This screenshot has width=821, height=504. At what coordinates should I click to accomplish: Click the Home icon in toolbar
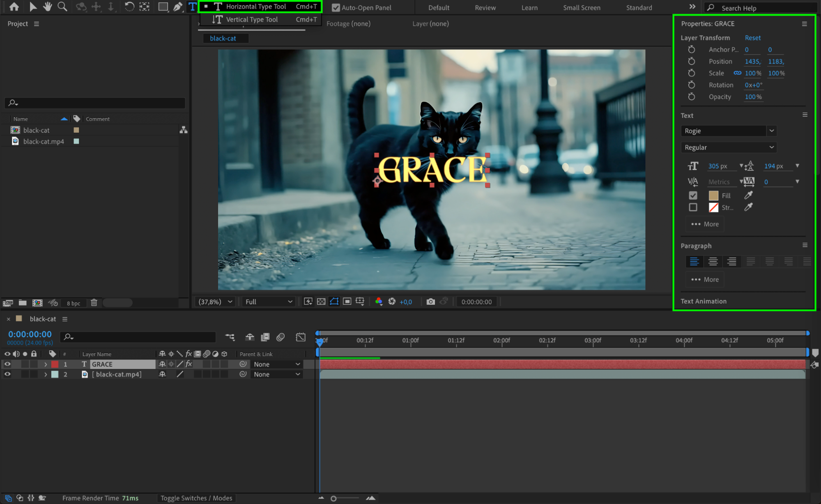(14, 7)
